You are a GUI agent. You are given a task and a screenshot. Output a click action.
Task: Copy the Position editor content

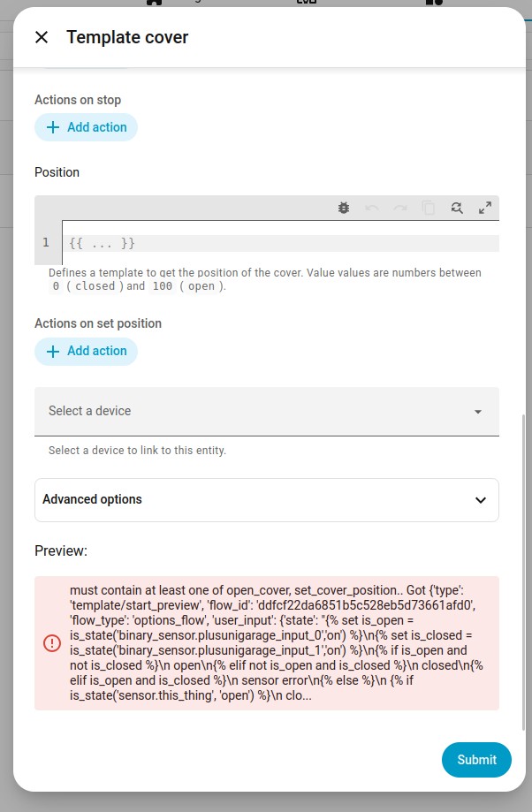(x=428, y=209)
